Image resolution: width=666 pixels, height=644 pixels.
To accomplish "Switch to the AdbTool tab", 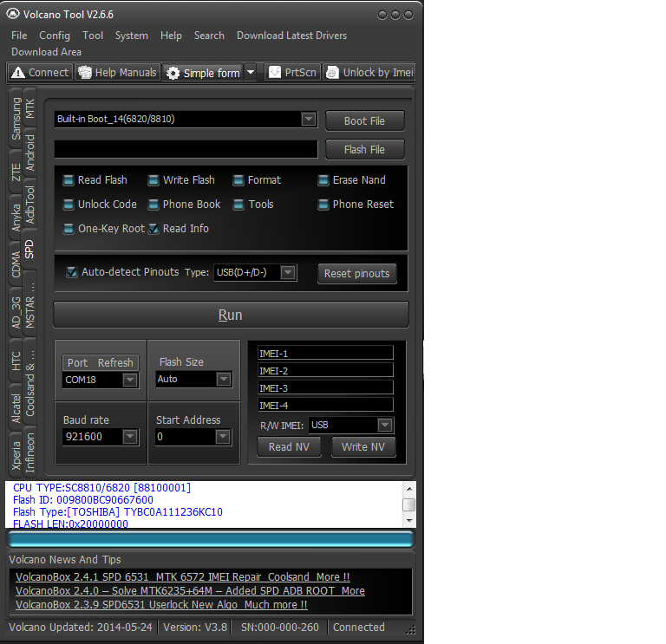I will (x=29, y=205).
